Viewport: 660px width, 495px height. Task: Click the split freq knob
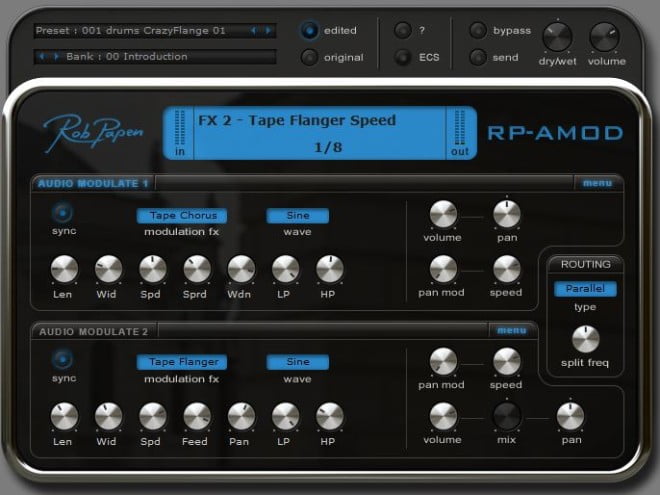[585, 339]
